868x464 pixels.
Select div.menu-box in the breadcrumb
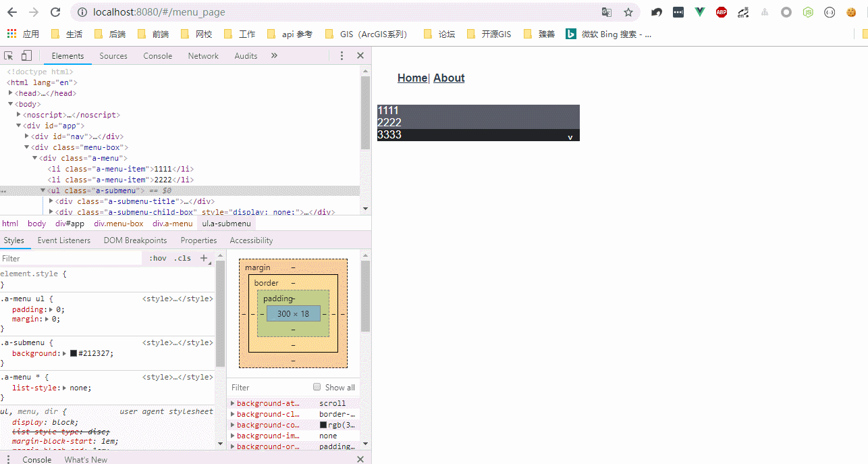(119, 224)
